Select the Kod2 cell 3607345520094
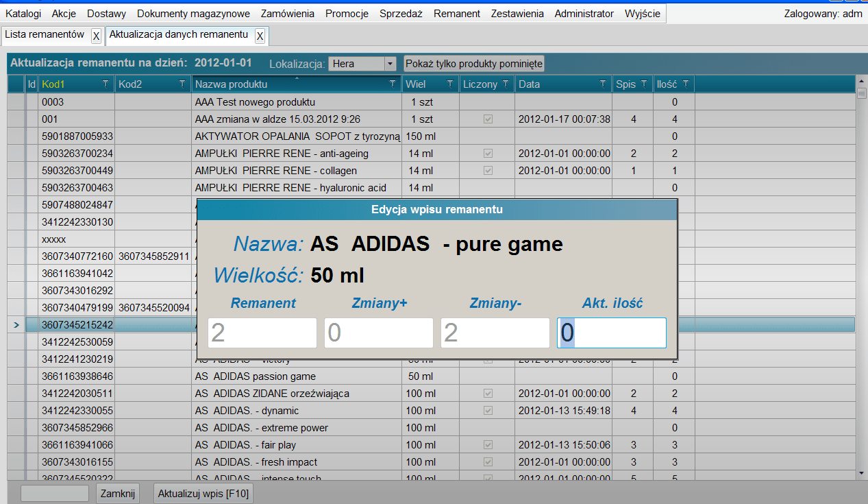Image resolution: width=868 pixels, height=504 pixels. (153, 308)
